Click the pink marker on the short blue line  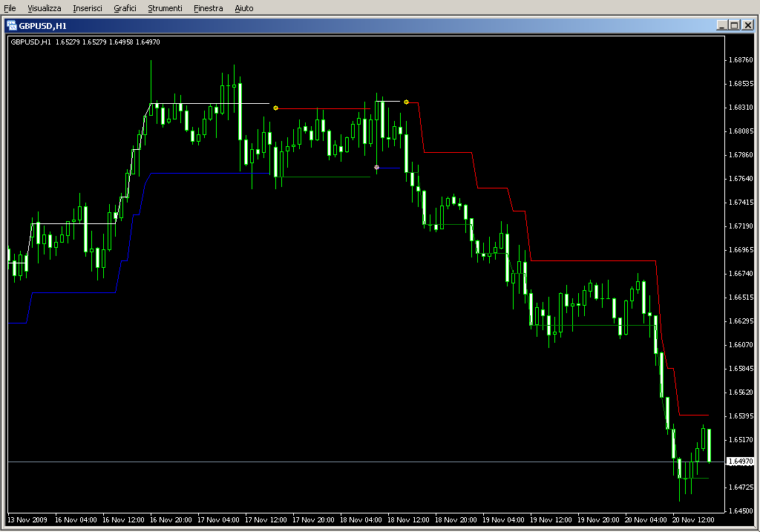coord(376,167)
